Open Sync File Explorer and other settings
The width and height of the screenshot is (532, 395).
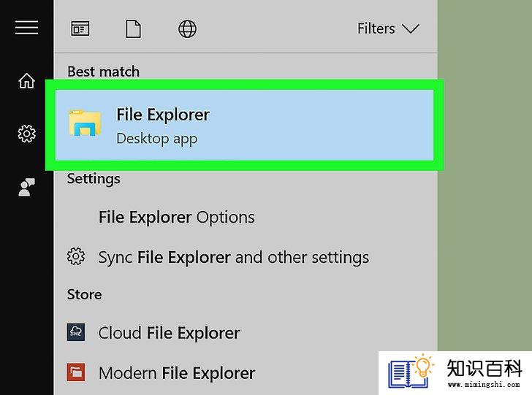(x=233, y=257)
